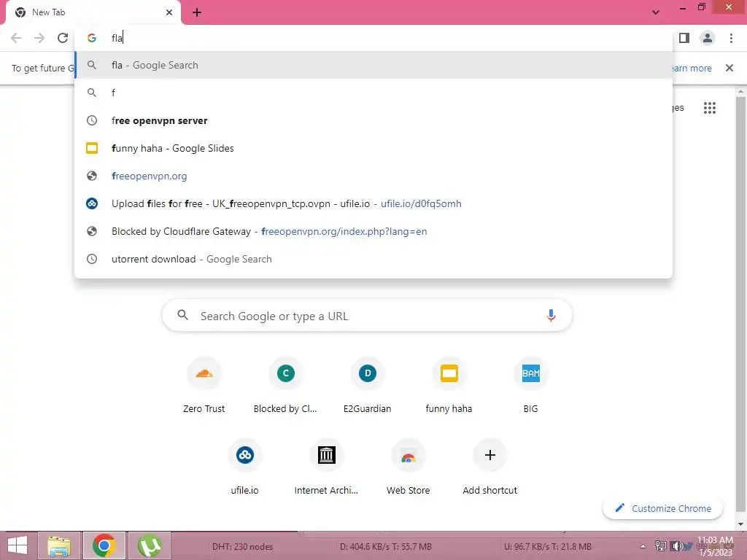This screenshot has width=747, height=560.
Task: Click the ufile.io suggestion favicon
Action: point(91,204)
